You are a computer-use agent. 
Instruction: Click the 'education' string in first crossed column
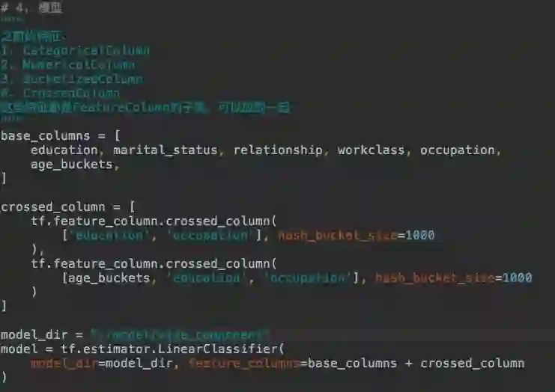(x=109, y=236)
